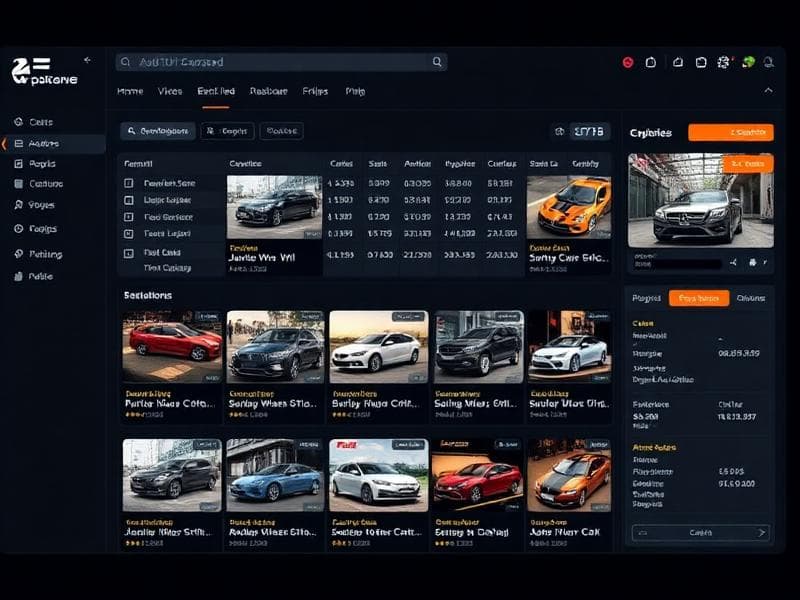Select the first tab in the details panel
Viewport: 800px width, 600px height.
coord(646,298)
